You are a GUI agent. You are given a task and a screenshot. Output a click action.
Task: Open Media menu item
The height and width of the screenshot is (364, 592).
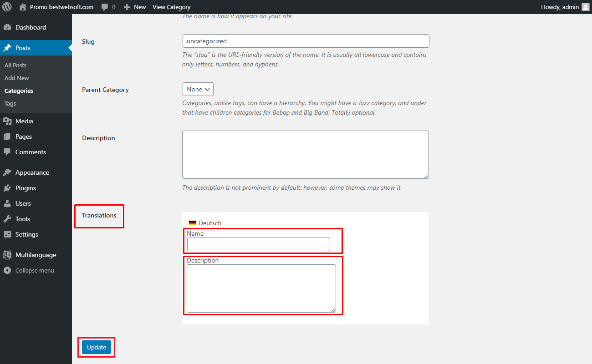click(36, 121)
